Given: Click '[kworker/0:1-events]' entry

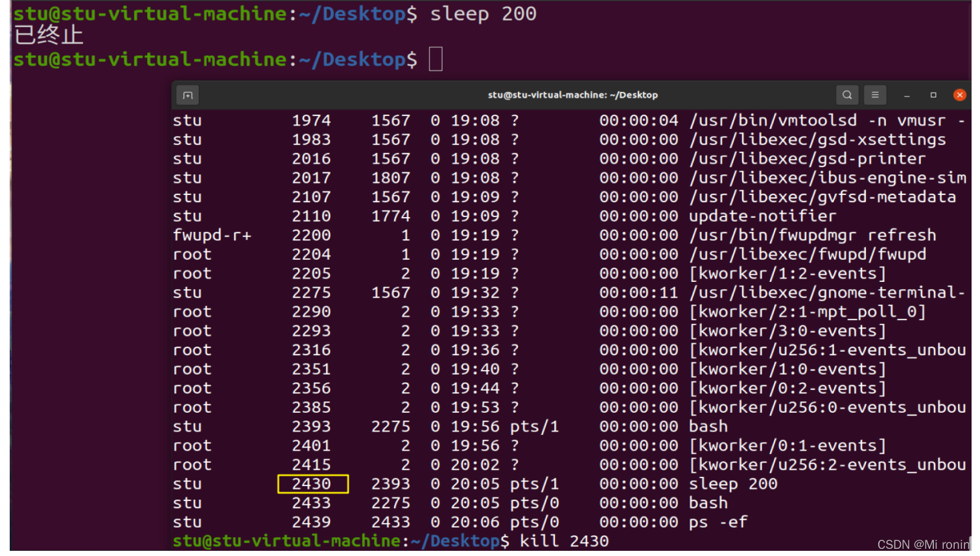Looking at the screenshot, I should tap(787, 446).
